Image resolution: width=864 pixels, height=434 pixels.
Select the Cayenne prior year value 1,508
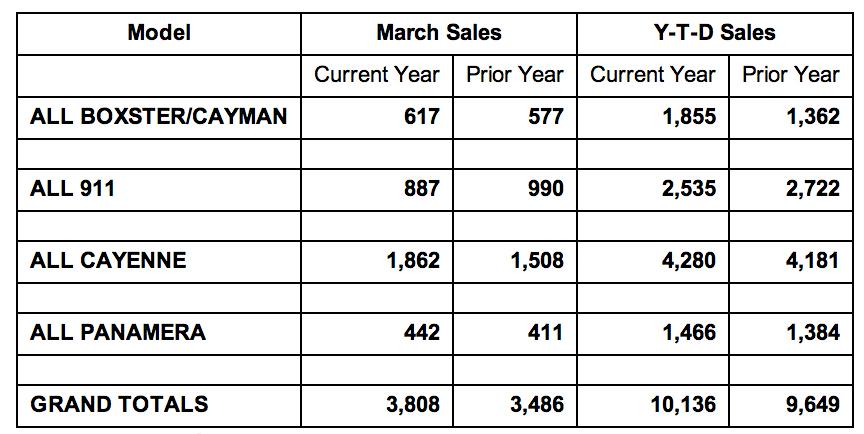535,261
